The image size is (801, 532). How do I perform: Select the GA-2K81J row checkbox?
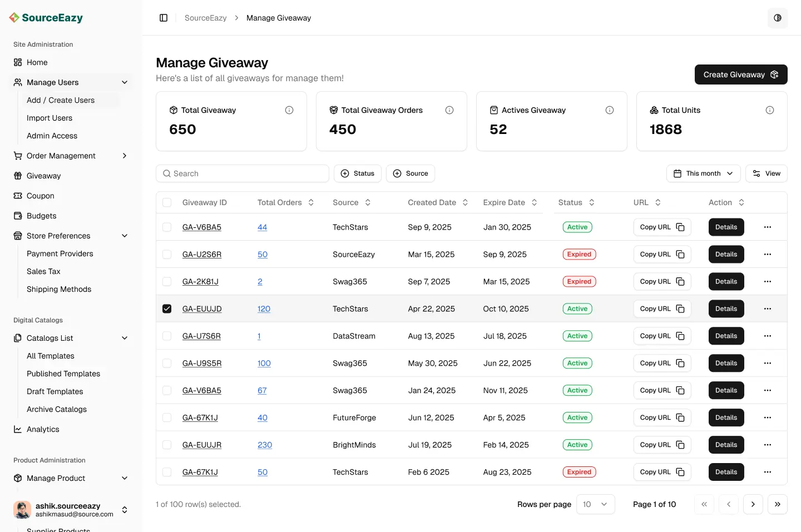[x=167, y=281]
